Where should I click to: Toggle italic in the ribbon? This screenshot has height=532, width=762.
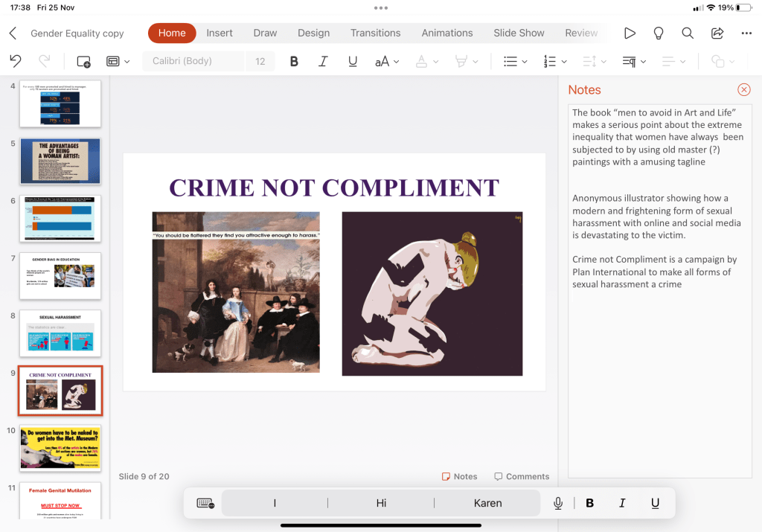tap(323, 61)
